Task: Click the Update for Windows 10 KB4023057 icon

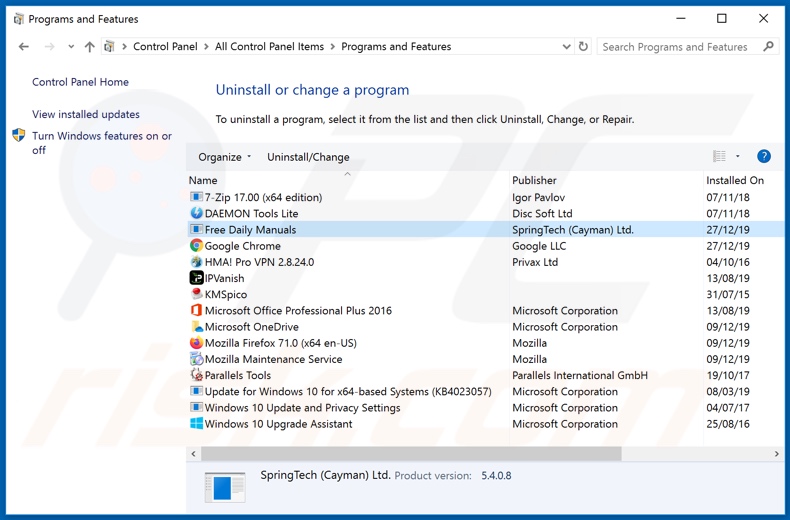Action: pyautogui.click(x=196, y=391)
